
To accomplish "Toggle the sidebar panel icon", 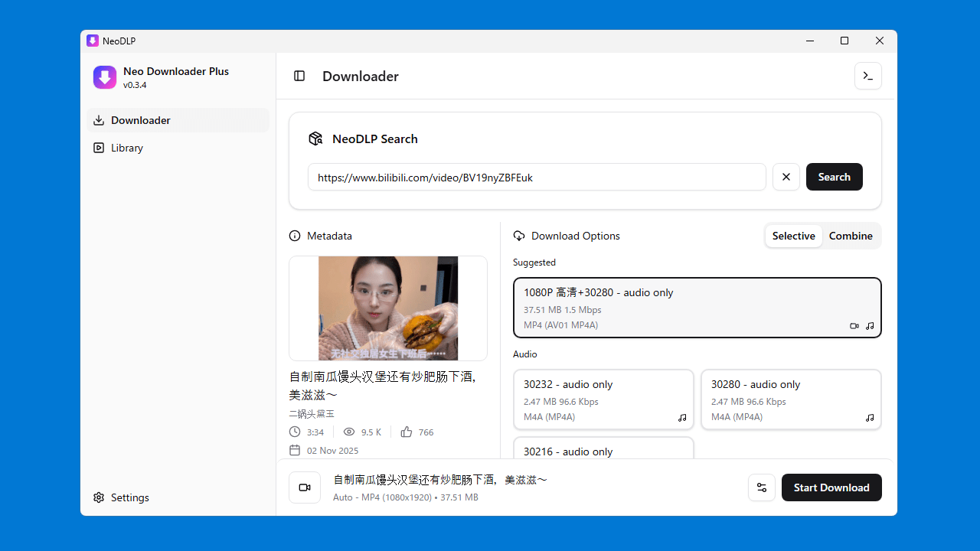I will pos(299,76).
